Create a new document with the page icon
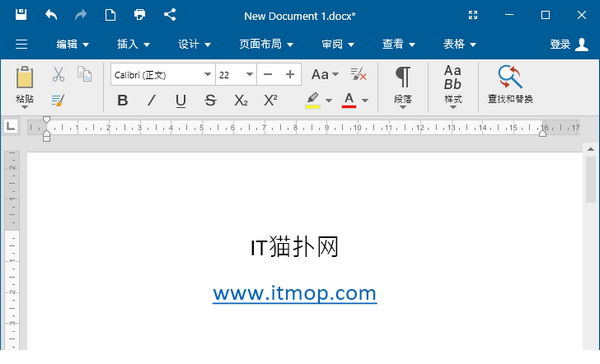Viewport: 600px width, 364px height. click(110, 15)
